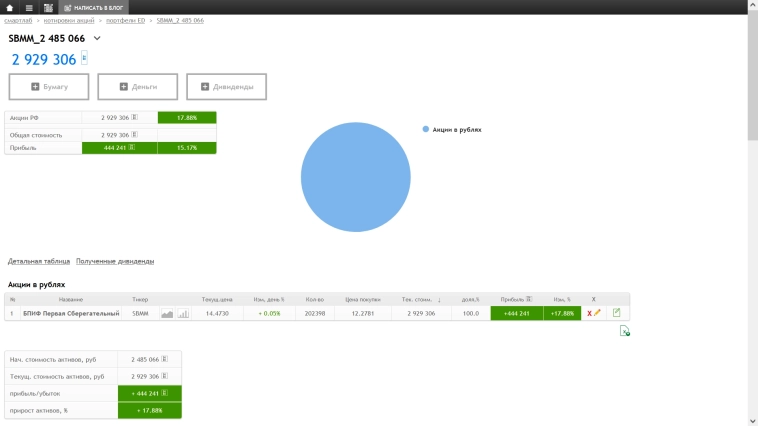Switch to 'Полученные дивиденды' tab
This screenshot has width=758, height=426.
point(115,261)
